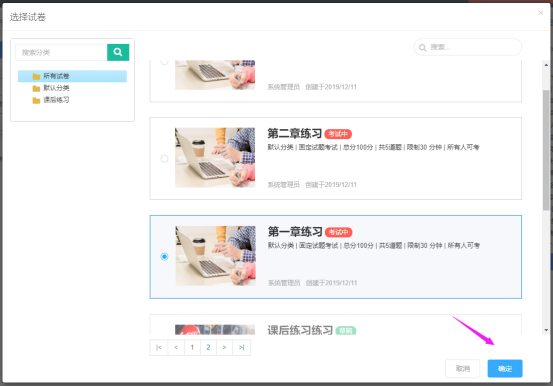This screenshot has width=553, height=387.
Task: Click the vertical scrollbar thumb of paper list
Action: [546, 150]
